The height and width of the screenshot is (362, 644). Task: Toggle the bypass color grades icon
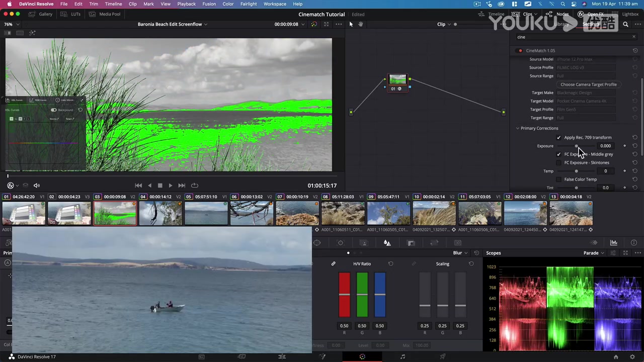click(314, 24)
